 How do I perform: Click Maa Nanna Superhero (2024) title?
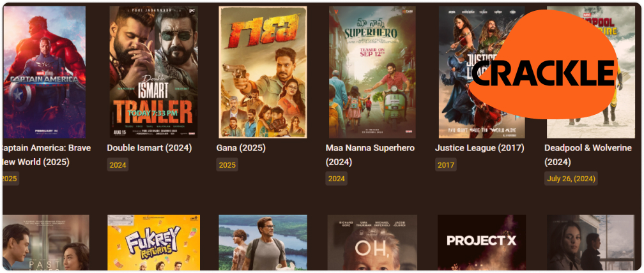pyautogui.click(x=370, y=155)
